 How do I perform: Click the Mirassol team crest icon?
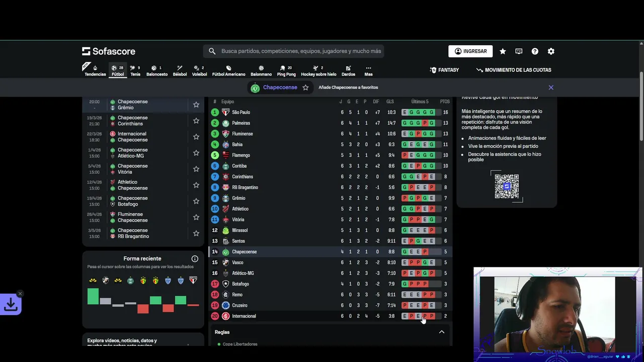226,230
